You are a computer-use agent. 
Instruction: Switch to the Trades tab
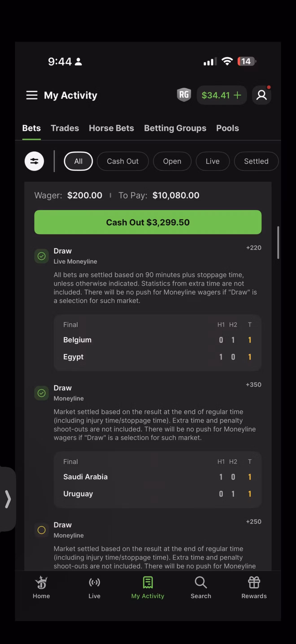(x=65, y=128)
